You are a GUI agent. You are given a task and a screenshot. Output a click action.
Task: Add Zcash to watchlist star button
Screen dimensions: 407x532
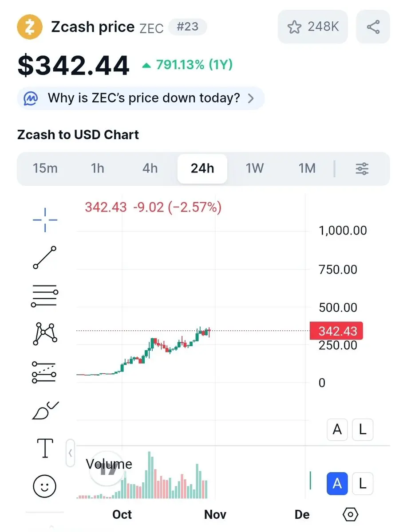(x=313, y=27)
